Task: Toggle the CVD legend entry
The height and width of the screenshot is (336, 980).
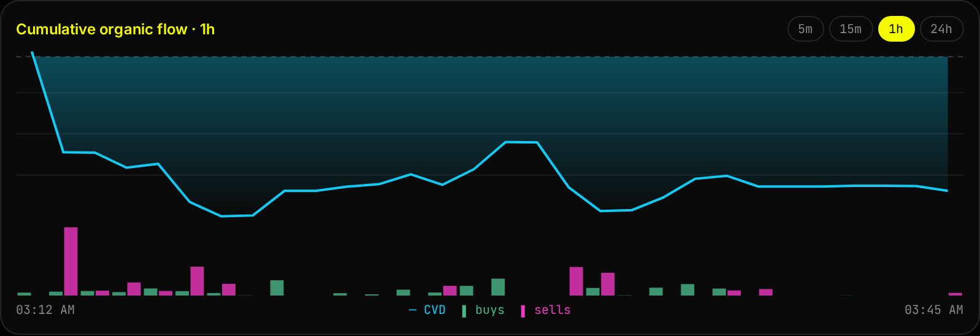Action: 427,310
